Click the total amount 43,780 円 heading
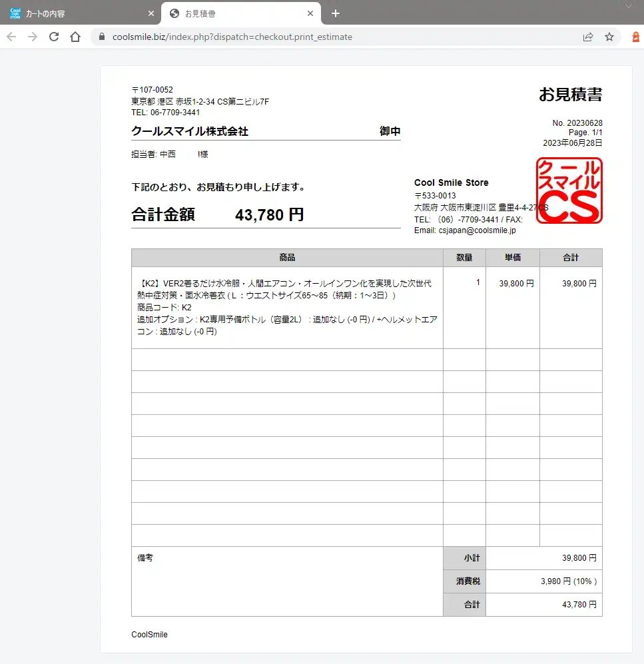 [269, 214]
